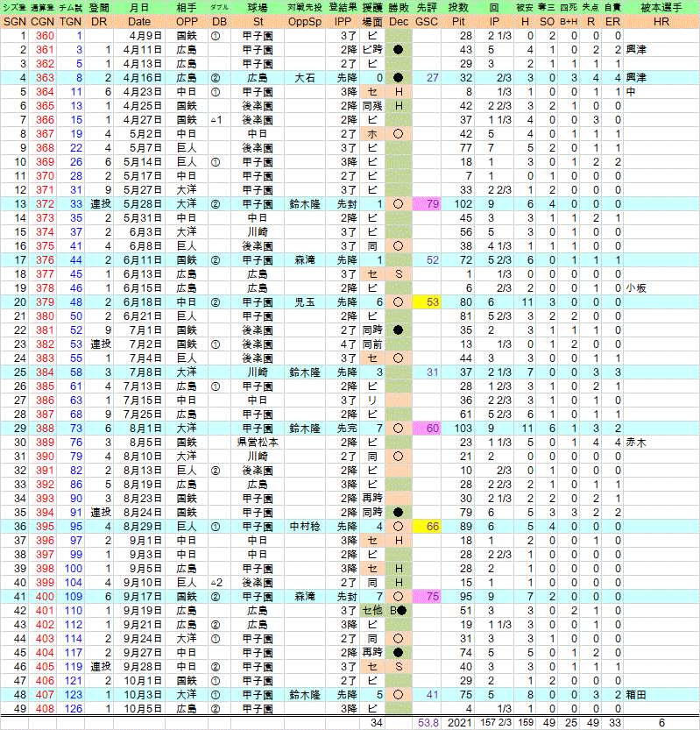
Task: Click GSC value 79 highlighted in pink
Action: pos(433,204)
